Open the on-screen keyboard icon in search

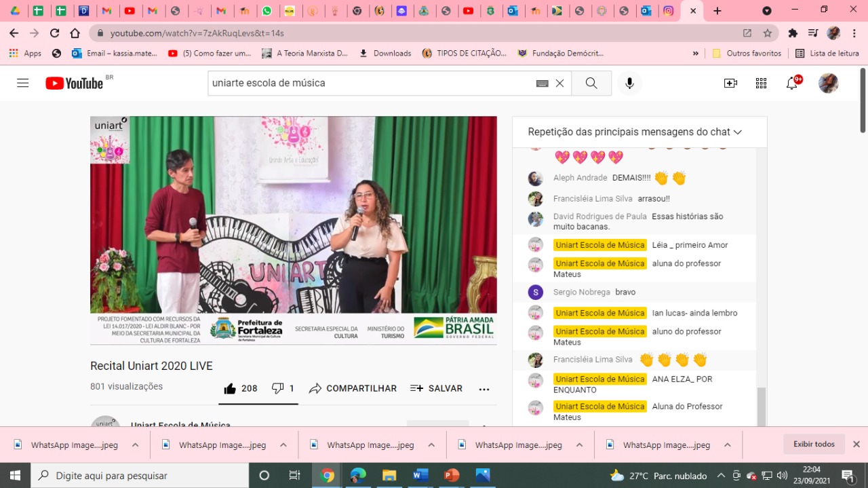[542, 83]
